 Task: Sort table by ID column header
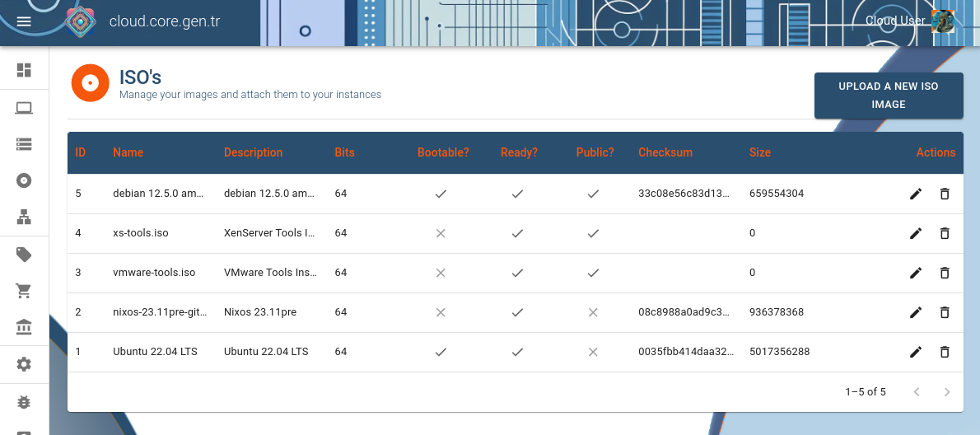coord(81,152)
